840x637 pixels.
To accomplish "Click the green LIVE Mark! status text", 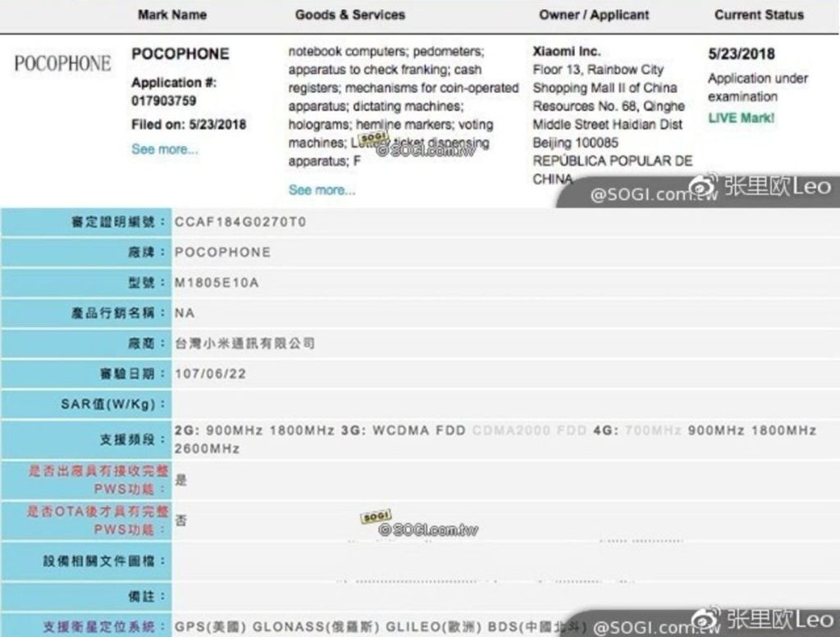I will pos(741,117).
